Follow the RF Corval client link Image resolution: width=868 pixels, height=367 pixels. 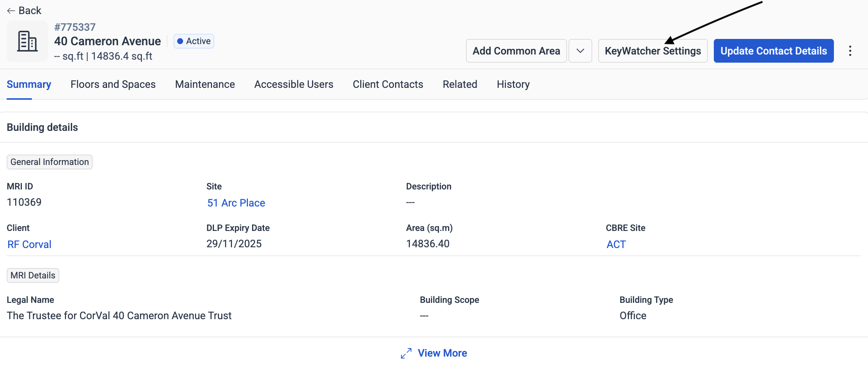point(29,244)
